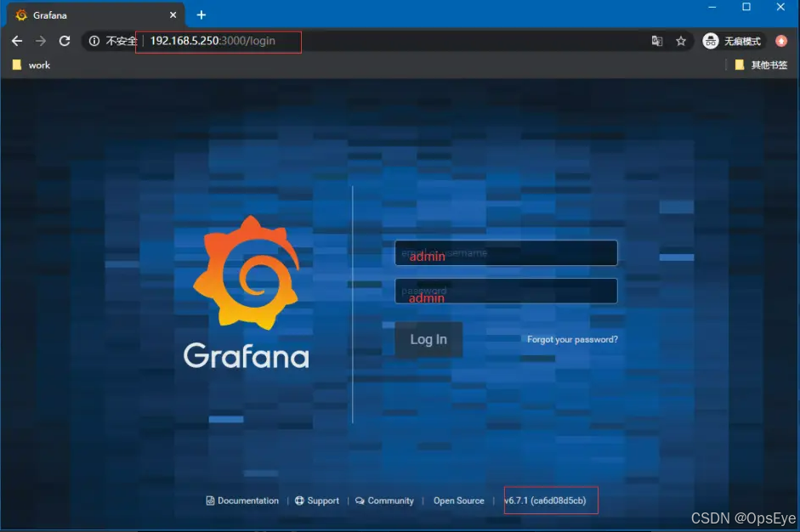Open the incognito mode profile button
Viewport: 800px width, 532px height.
(x=732, y=41)
